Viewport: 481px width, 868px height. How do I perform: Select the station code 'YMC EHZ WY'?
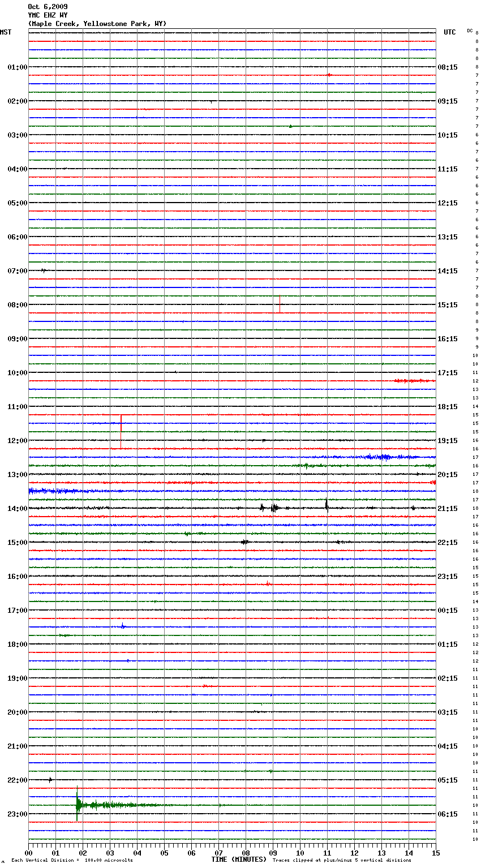(48, 15)
